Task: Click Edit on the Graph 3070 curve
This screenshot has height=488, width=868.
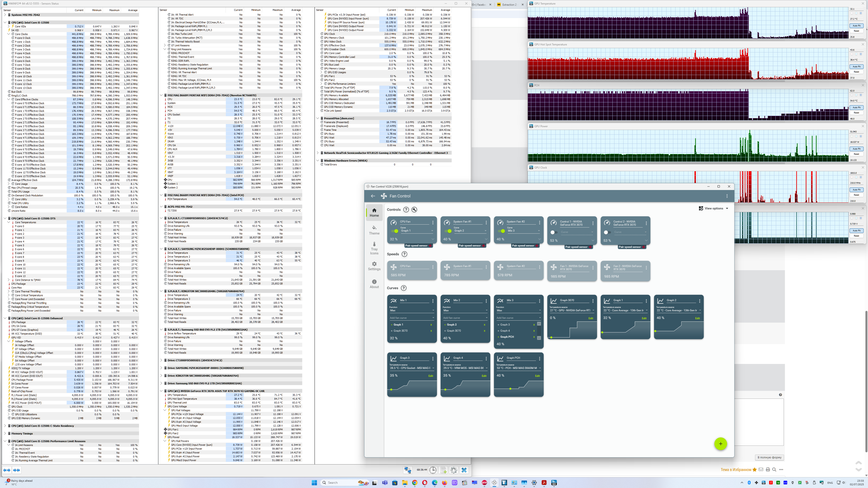Action: tap(591, 318)
